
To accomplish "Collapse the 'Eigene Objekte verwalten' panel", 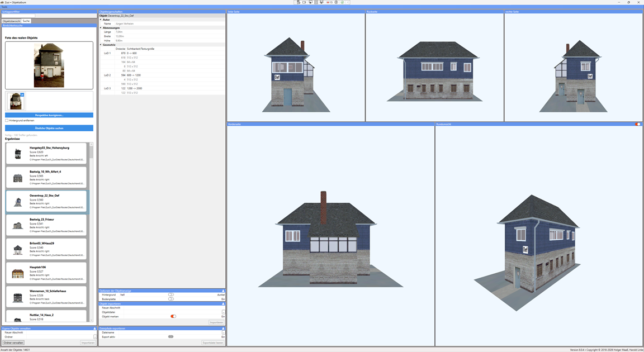I will point(94,329).
